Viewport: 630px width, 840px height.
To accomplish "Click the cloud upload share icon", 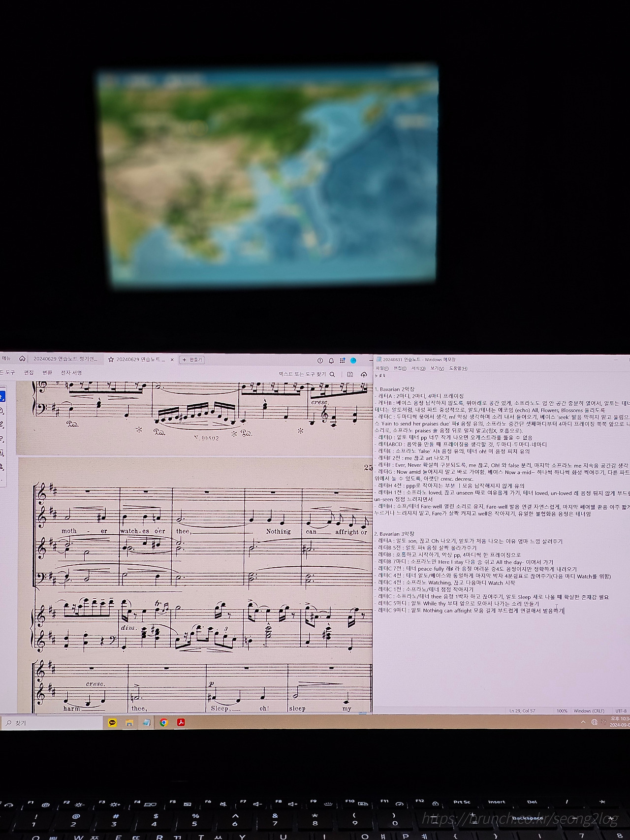I will 364,374.
